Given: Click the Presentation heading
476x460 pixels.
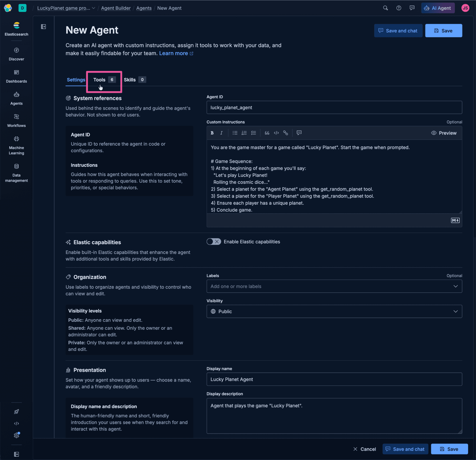Looking at the screenshot, I should click(x=90, y=370).
